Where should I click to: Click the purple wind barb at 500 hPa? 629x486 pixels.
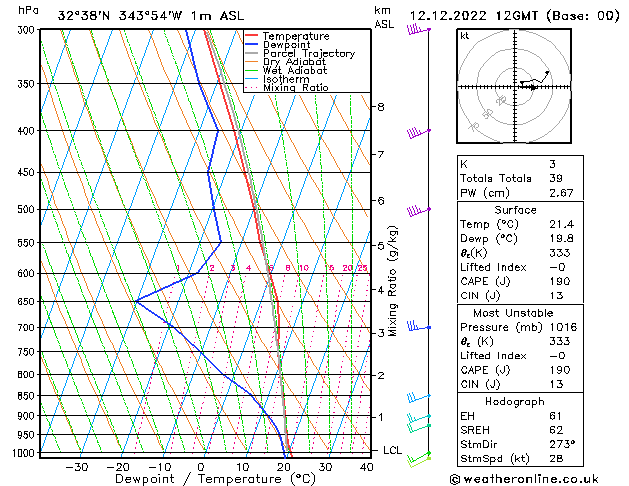pyautogui.click(x=418, y=210)
